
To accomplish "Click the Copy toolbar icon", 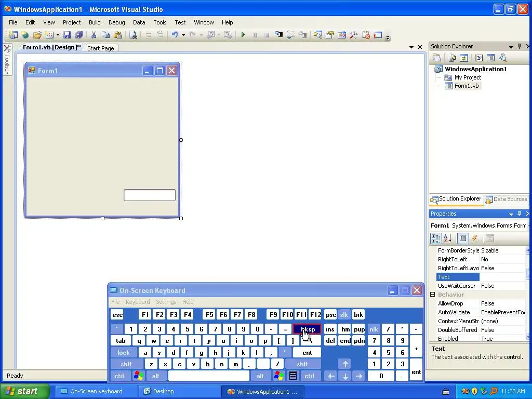I will coord(105,35).
